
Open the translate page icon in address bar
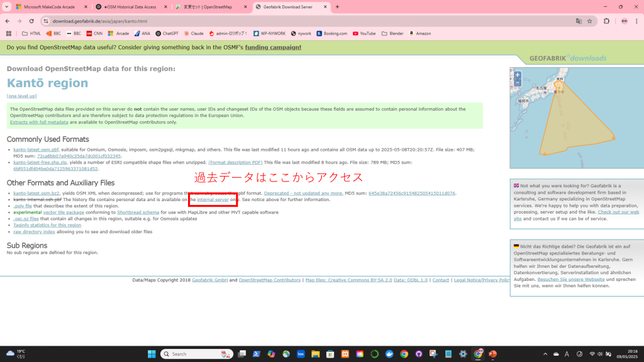pyautogui.click(x=579, y=21)
